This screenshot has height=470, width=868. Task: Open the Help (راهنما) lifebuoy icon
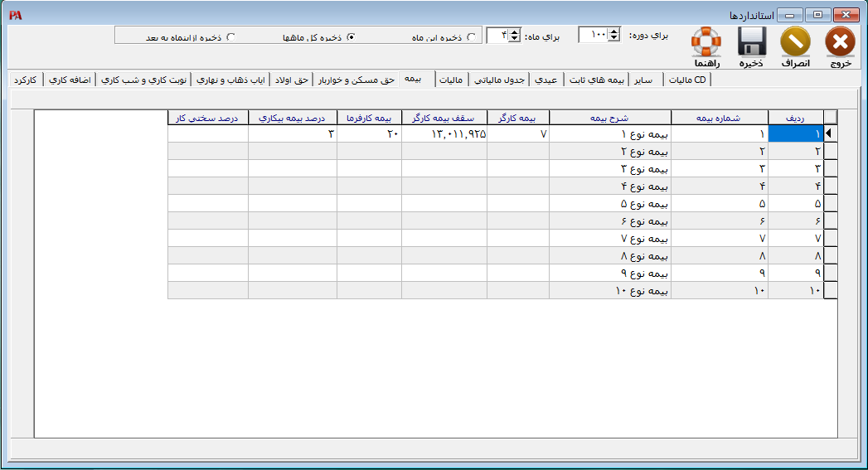pos(706,41)
